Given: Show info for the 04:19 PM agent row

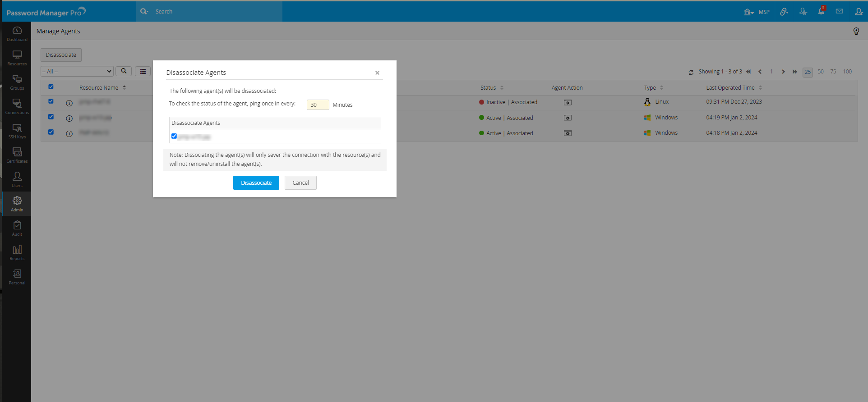Looking at the screenshot, I should [x=69, y=119].
